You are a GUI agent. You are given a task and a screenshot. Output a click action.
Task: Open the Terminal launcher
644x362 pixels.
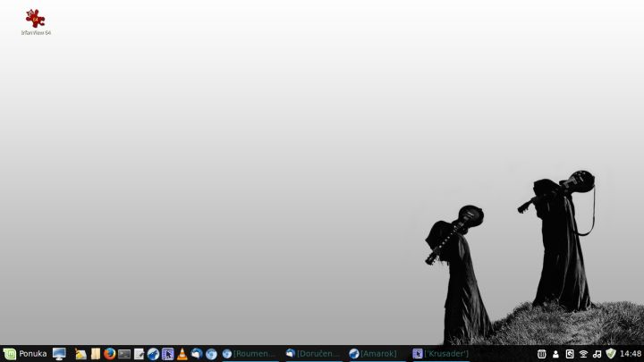[x=124, y=354]
